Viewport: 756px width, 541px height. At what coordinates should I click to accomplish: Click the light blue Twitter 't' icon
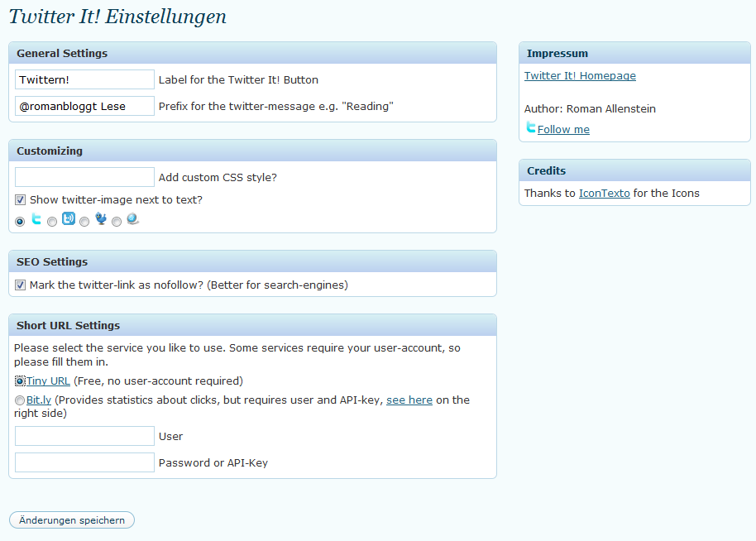click(x=36, y=219)
